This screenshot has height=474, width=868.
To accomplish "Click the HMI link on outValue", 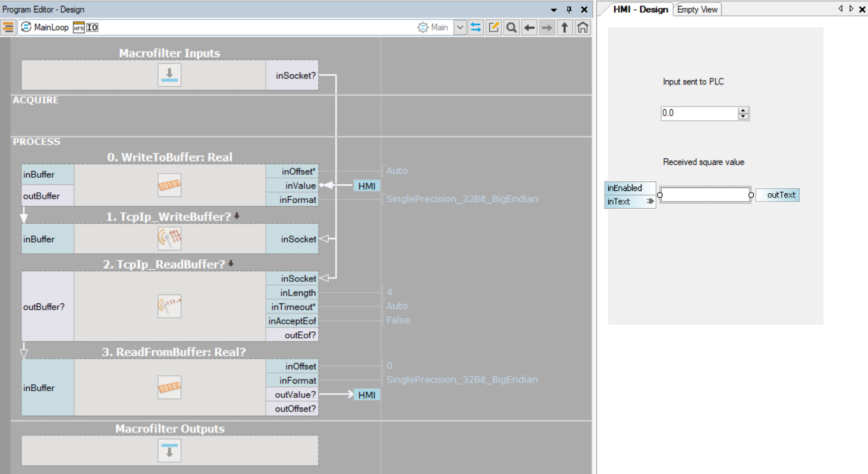I will coord(367,394).
